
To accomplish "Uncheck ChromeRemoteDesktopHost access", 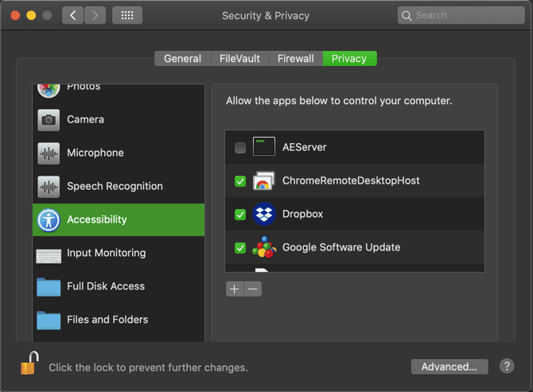I will click(x=240, y=181).
